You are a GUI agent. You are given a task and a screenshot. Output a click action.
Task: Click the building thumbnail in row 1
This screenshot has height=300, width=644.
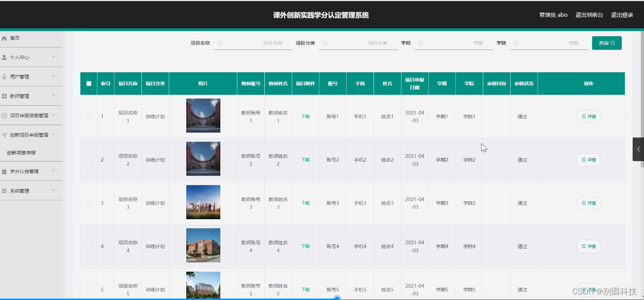pyautogui.click(x=203, y=116)
